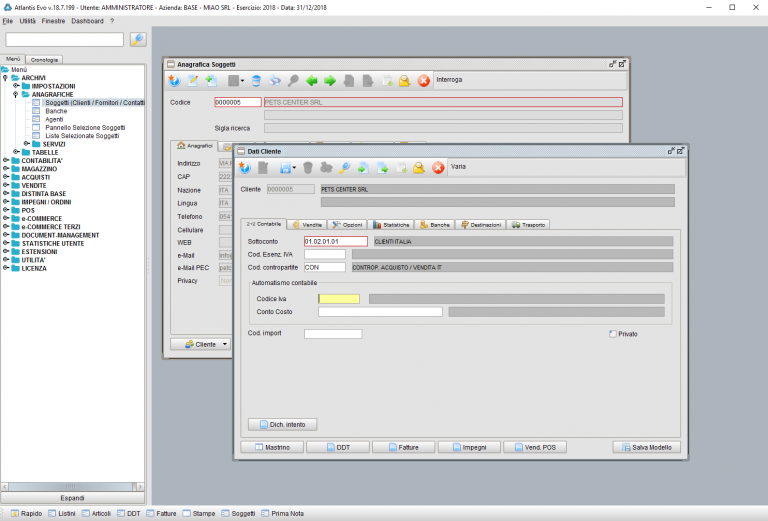Click magnifier search icon in Dati Cliente toolbar
Screen dimensions: 768x521
pyautogui.click(x=345, y=168)
